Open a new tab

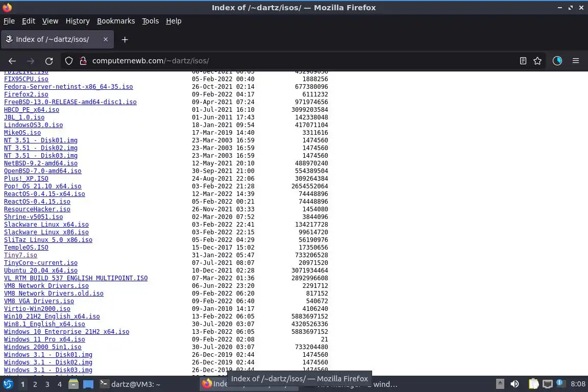pos(125,39)
